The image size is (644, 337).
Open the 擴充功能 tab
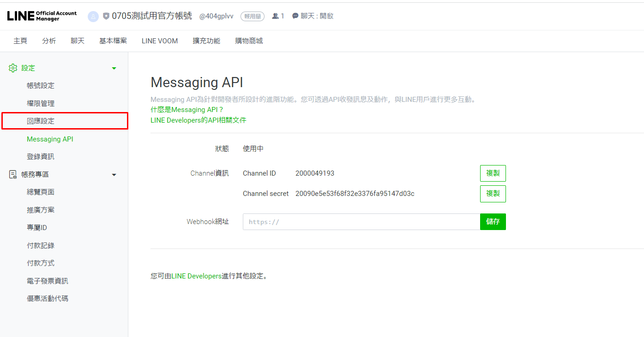coord(206,41)
